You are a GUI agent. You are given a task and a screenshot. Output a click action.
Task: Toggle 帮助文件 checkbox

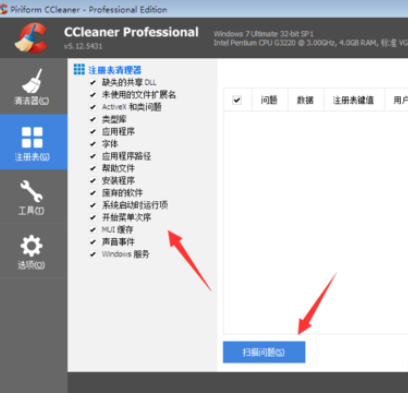pos(93,168)
